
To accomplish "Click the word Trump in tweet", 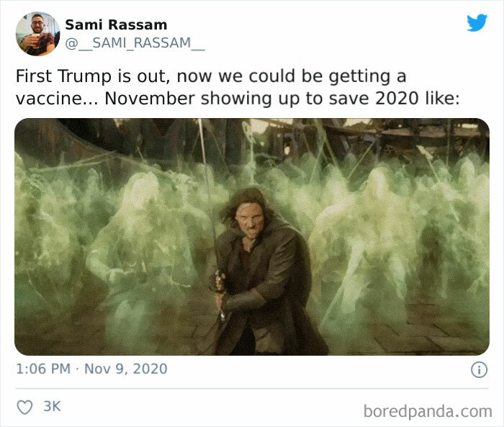I will [84, 76].
